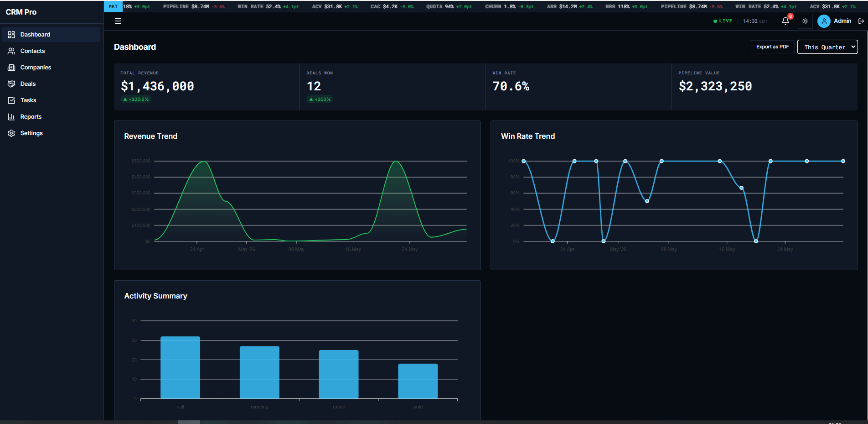
Task: Click the Revenue Trend chart title
Action: point(150,136)
